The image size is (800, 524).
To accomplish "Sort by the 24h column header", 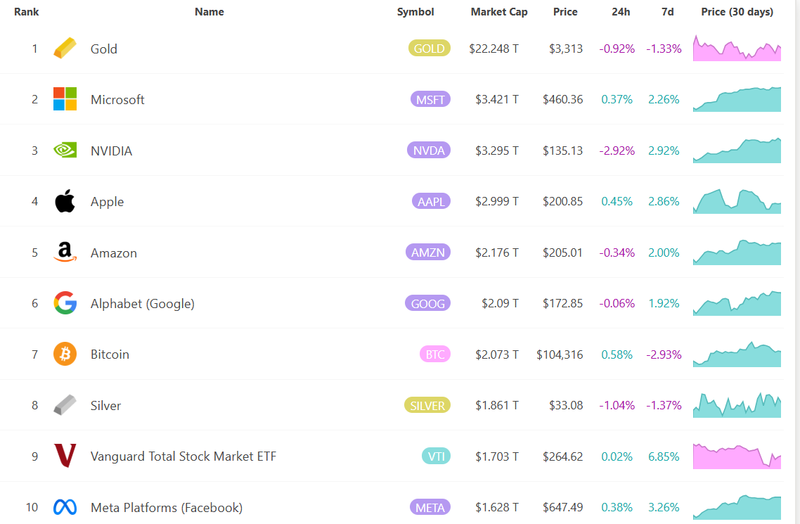I will pyautogui.click(x=621, y=12).
